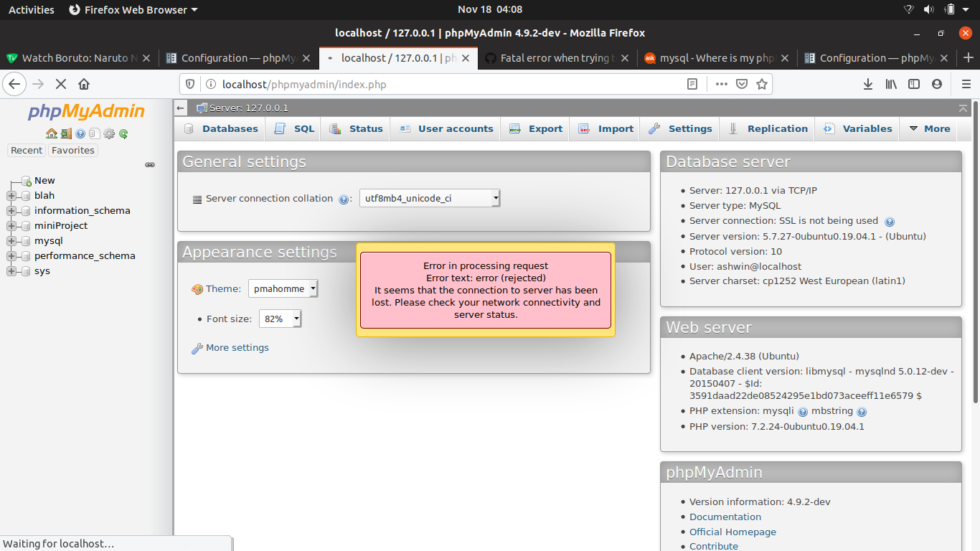This screenshot has height=551, width=980.
Task: Click the Pocket save icon in address bar
Action: [x=743, y=84]
